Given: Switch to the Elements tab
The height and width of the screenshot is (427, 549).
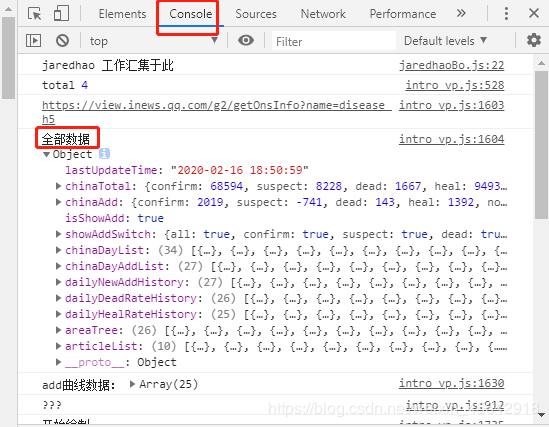Looking at the screenshot, I should click(x=122, y=14).
